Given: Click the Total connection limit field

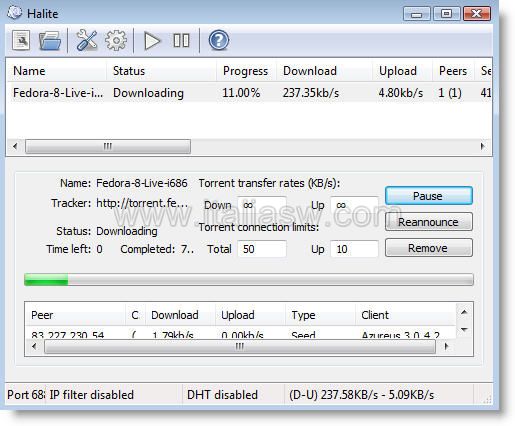Looking at the screenshot, I should click(x=262, y=249).
